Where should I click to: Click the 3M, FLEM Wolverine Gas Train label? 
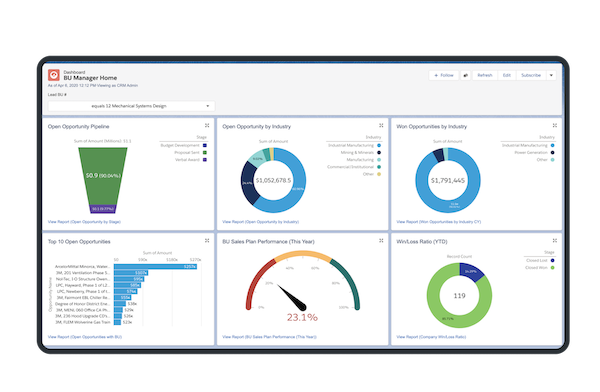(x=83, y=322)
